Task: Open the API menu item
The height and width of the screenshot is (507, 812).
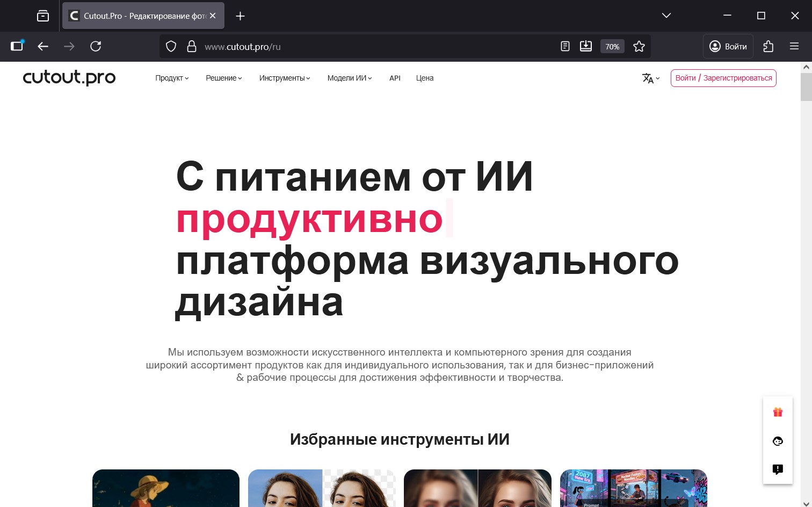Action: pyautogui.click(x=395, y=78)
